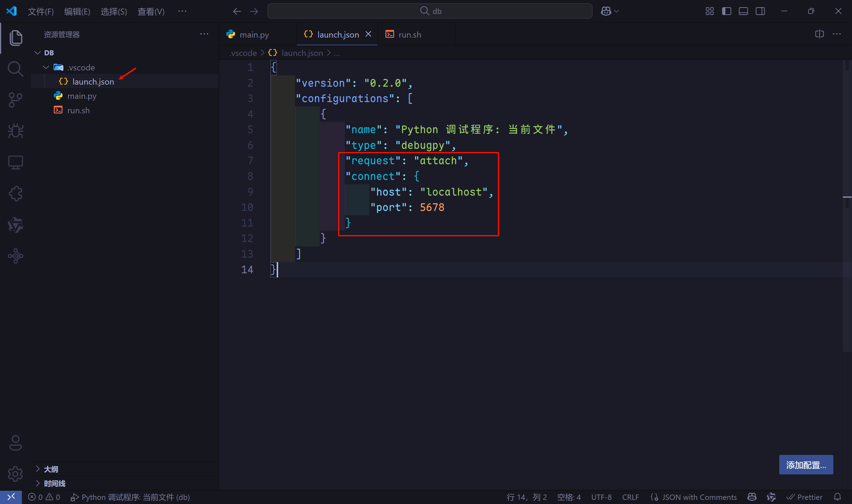Expand the 大纲 outline section
The image size is (852, 504).
(51, 469)
